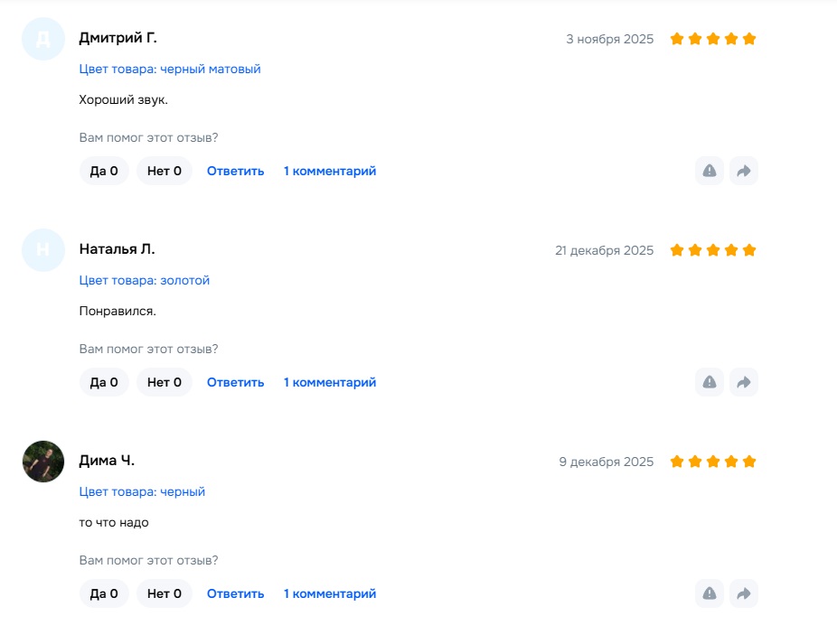Vote 'Да' on Дима Ч.'s review
The width and height of the screenshot is (837, 644).
click(104, 593)
